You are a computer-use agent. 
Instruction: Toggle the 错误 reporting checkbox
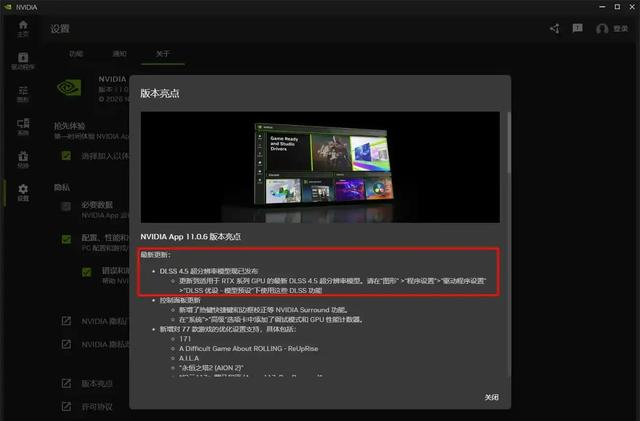(x=87, y=272)
